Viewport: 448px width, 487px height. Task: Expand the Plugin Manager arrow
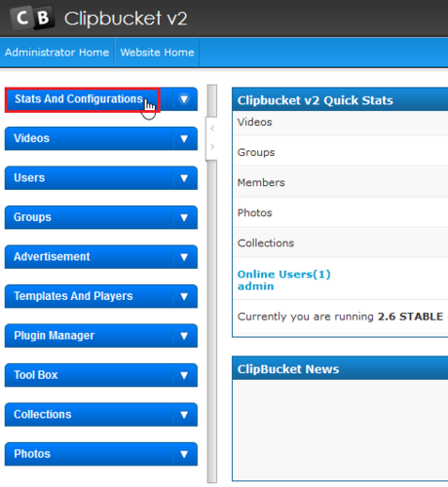click(x=184, y=336)
